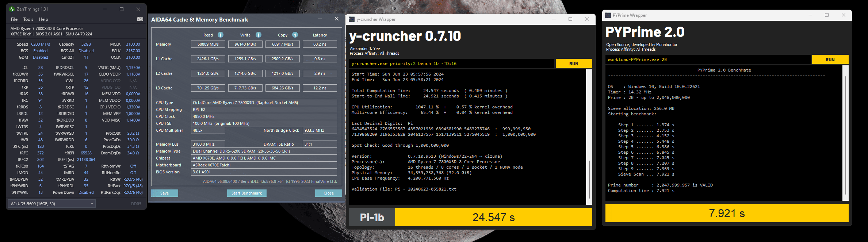Screen dimensions: 868x242
Task: Click the ZenTimings app icon in title bar
Action: (12, 9)
